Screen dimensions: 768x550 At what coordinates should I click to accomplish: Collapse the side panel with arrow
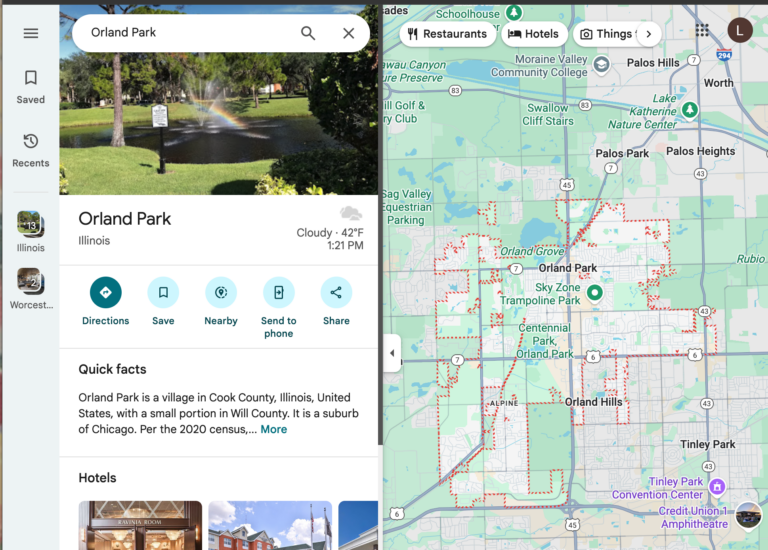tap(391, 353)
